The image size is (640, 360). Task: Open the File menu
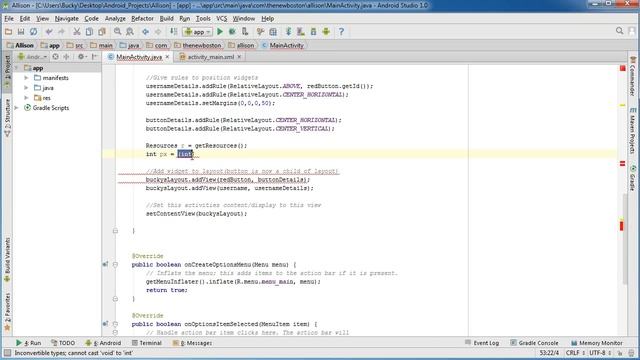pos(9,18)
